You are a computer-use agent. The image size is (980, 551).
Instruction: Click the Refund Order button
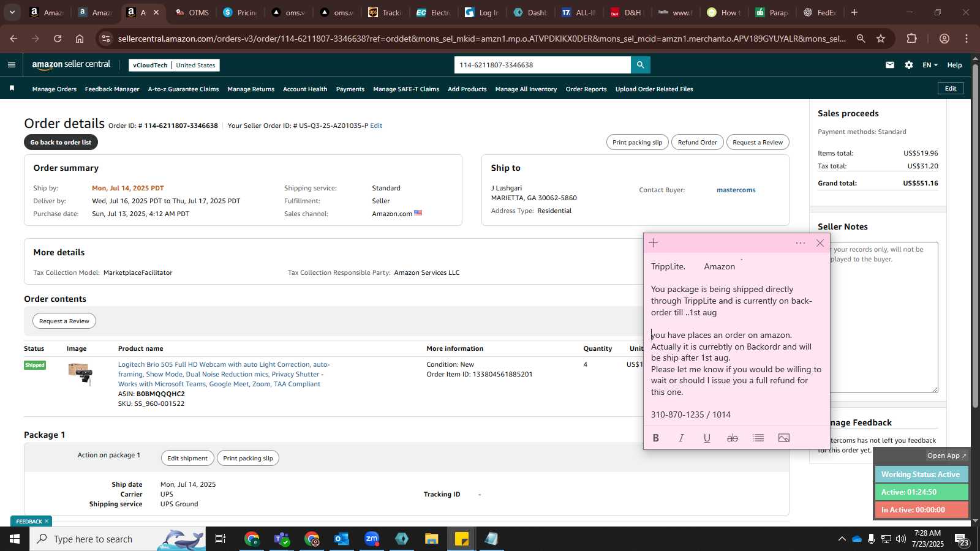pos(698,142)
